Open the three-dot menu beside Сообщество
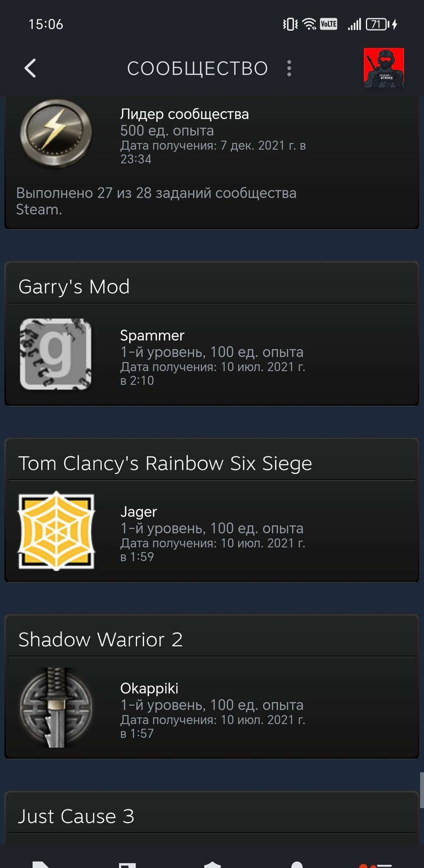This screenshot has width=424, height=868. pyautogui.click(x=289, y=68)
